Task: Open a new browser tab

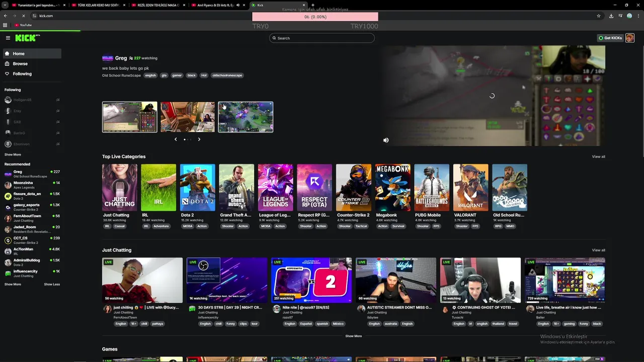Action: pyautogui.click(x=312, y=5)
